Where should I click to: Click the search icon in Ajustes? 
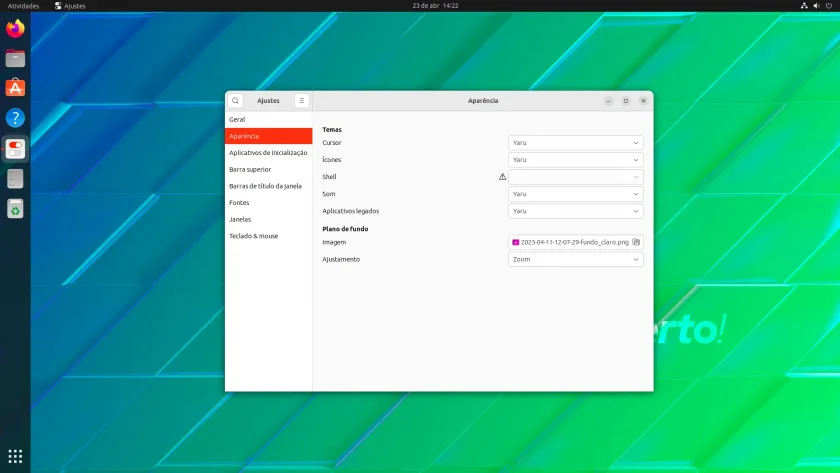coord(235,101)
